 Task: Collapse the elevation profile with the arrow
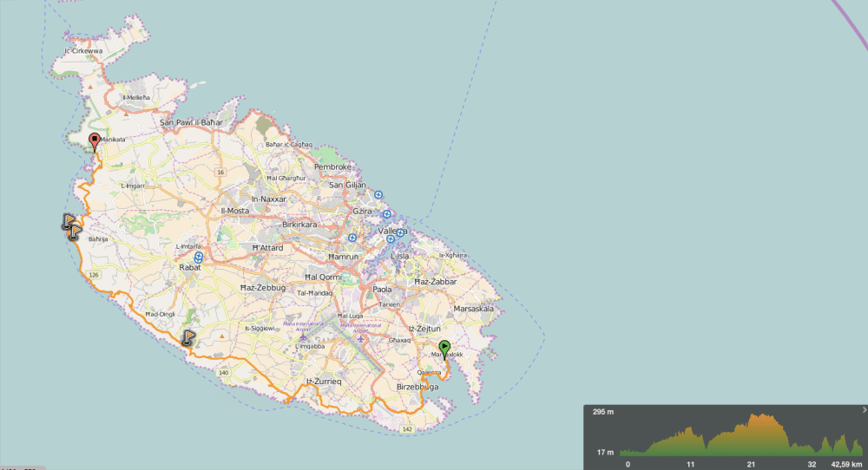[863, 409]
